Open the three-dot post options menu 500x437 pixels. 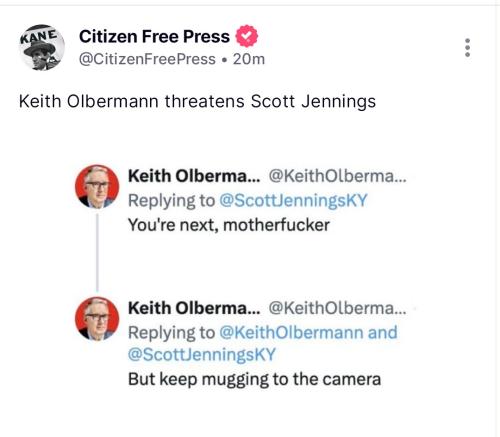coord(467,48)
